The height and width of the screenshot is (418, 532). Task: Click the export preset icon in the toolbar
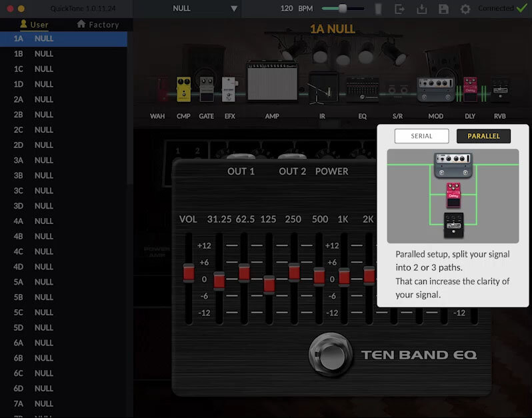(400, 9)
